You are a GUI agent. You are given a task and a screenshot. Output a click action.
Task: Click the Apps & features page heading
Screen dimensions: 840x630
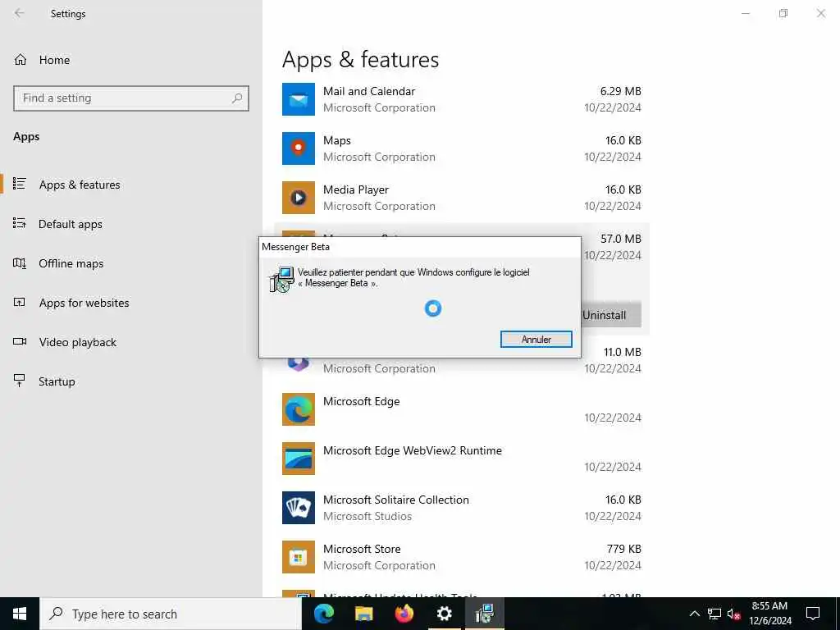pos(361,60)
